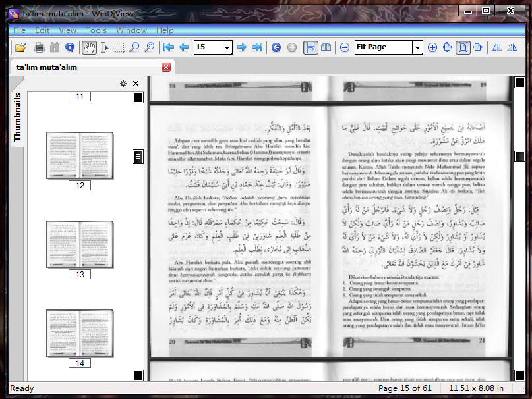
Task: Select the text selection cursor tool
Action: tap(105, 47)
